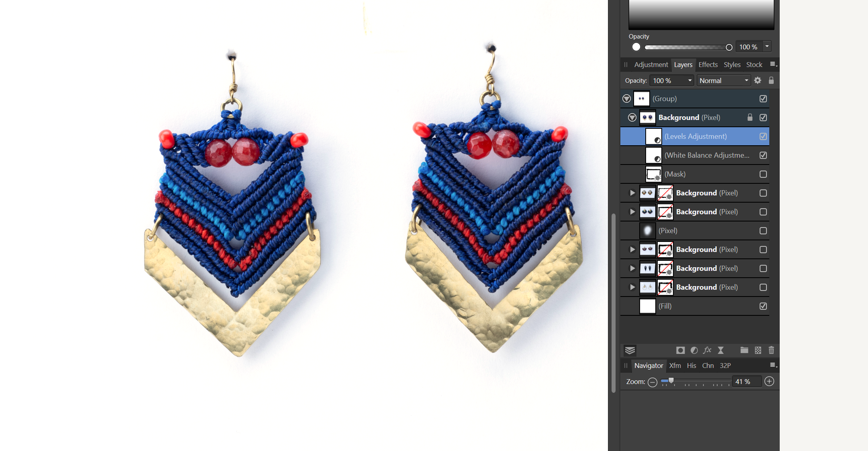Click the Layers panel grip handle beside Adjustment
The height and width of the screenshot is (451, 868).
626,65
